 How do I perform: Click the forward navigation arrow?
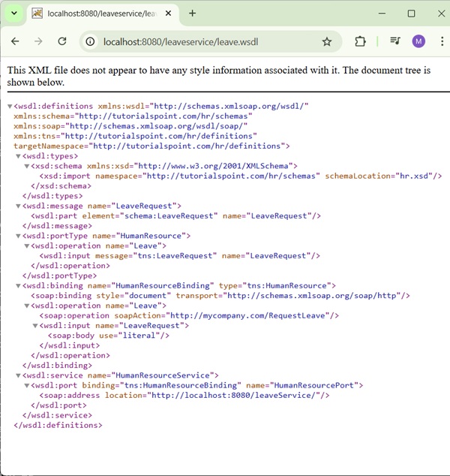pyautogui.click(x=38, y=41)
